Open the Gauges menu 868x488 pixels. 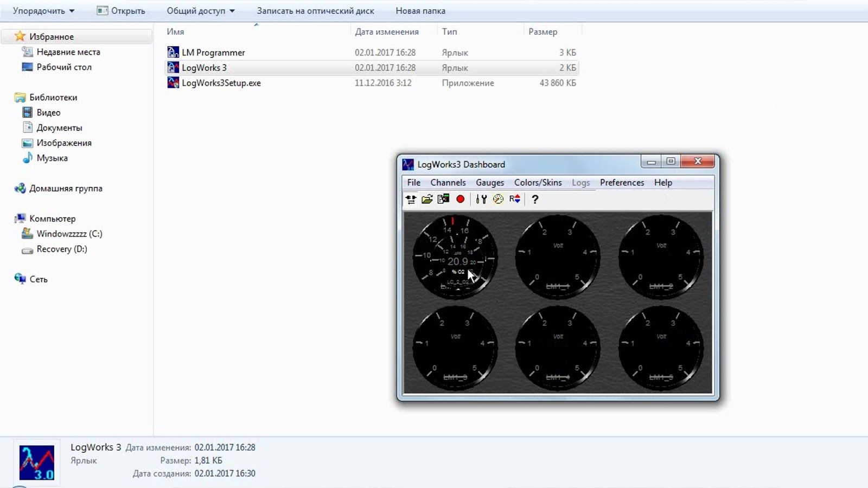pyautogui.click(x=490, y=183)
